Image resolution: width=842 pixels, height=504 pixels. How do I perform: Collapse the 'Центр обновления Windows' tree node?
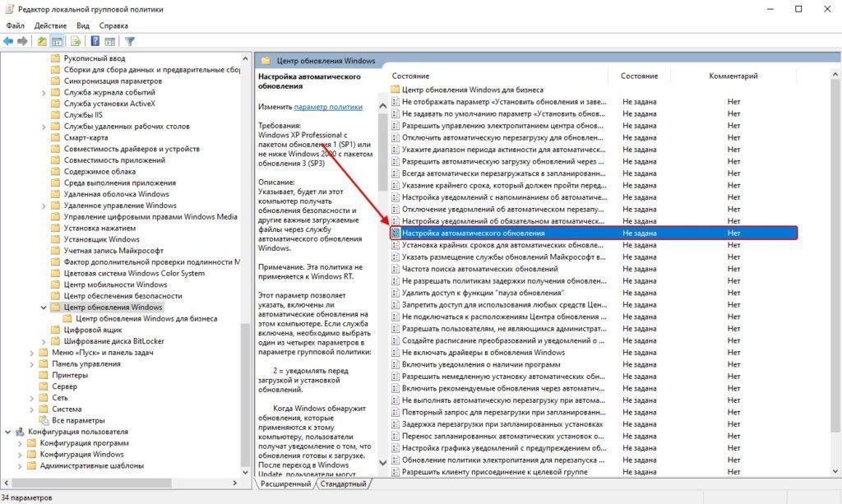click(x=44, y=307)
